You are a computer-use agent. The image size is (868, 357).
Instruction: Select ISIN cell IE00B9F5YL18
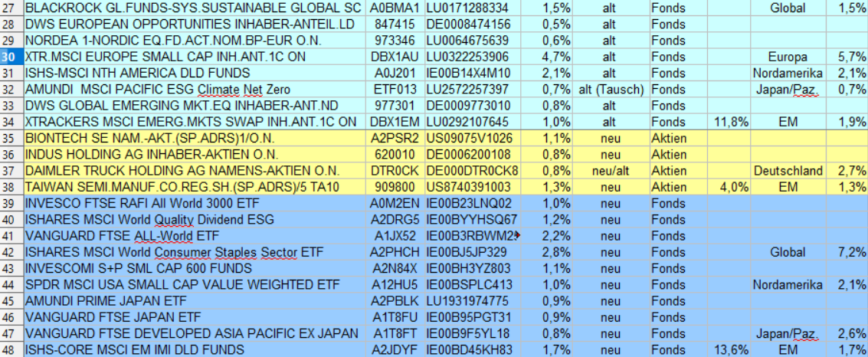pyautogui.click(x=473, y=334)
